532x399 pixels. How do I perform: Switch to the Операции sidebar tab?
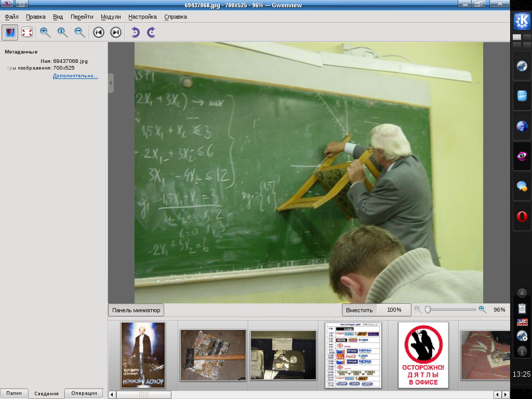[84, 393]
